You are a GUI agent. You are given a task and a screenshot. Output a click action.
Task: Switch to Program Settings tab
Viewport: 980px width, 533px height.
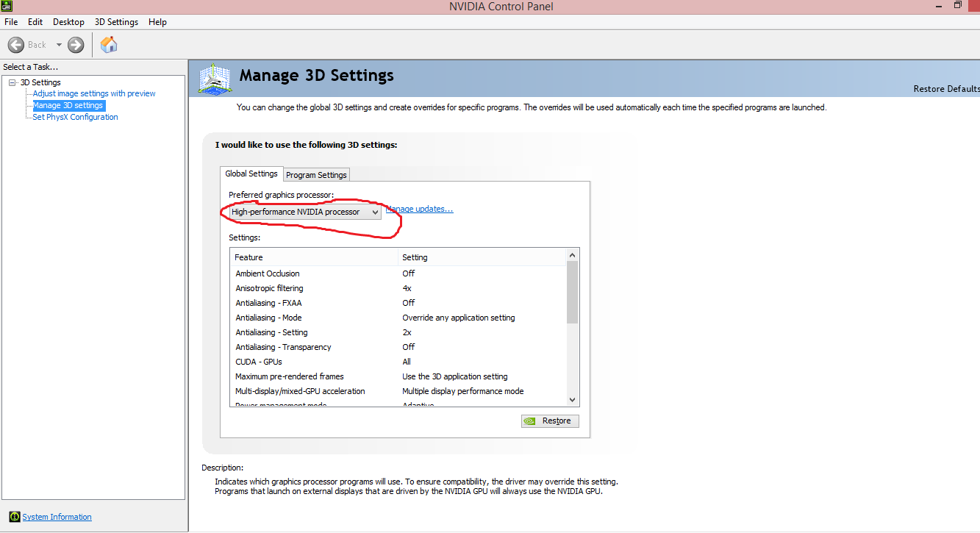click(x=316, y=175)
